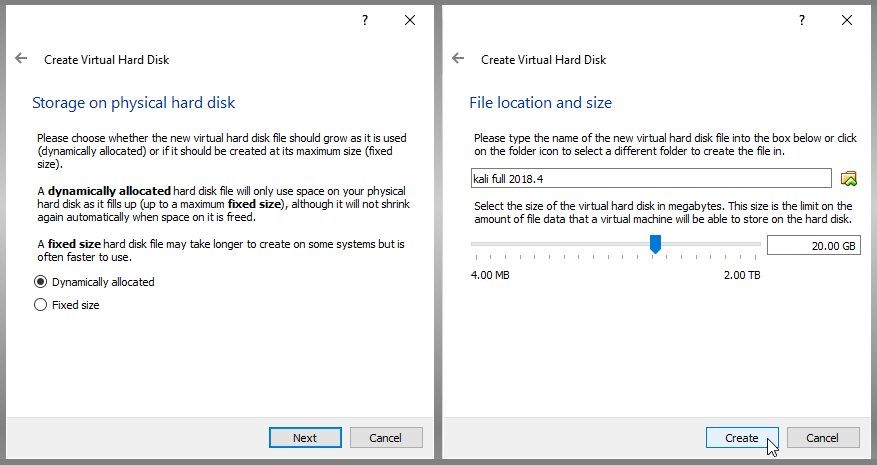
Task: Open help in the File location and size dialog
Action: (801, 20)
